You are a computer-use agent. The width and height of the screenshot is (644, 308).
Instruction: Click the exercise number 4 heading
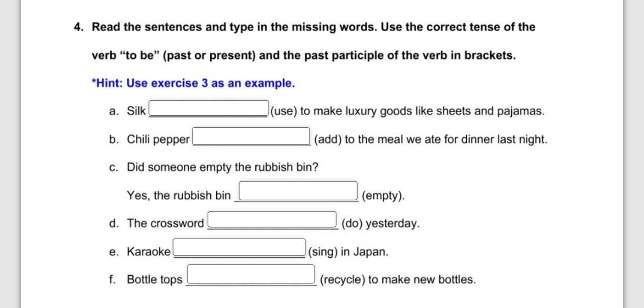[78, 27]
